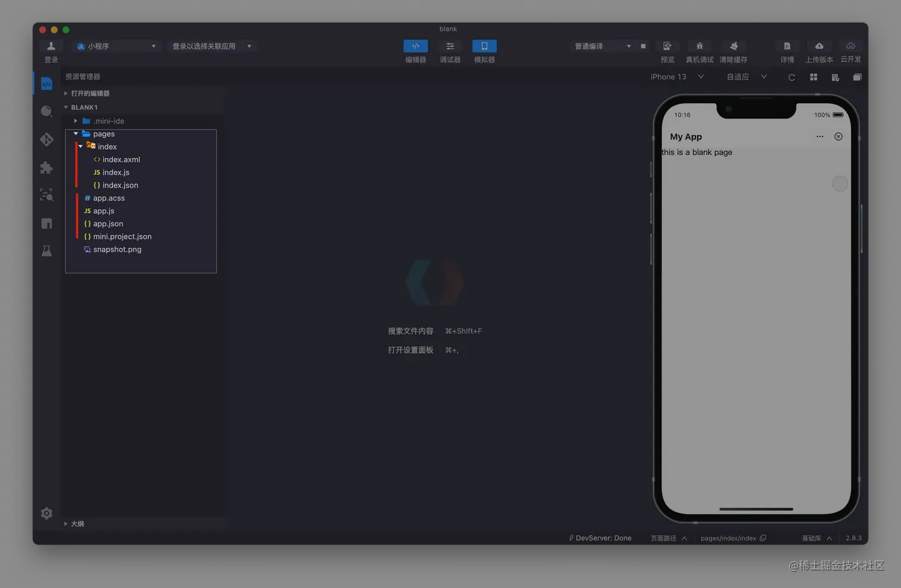Click the 资源管理器 panel title

pyautogui.click(x=83, y=77)
